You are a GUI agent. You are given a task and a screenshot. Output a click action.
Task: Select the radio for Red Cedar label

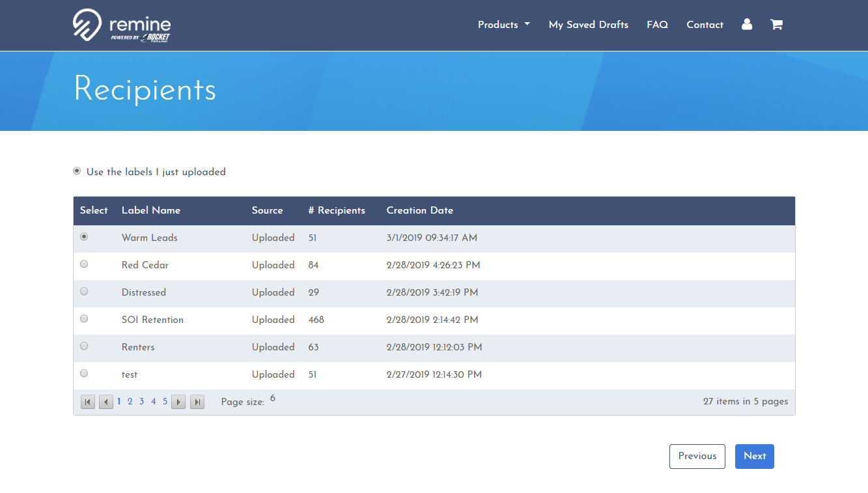coord(83,264)
